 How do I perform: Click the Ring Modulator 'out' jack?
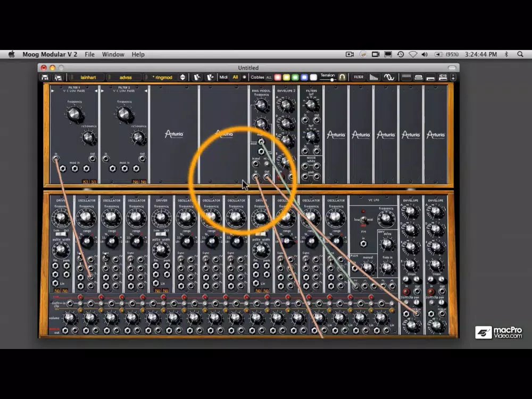[267, 177]
